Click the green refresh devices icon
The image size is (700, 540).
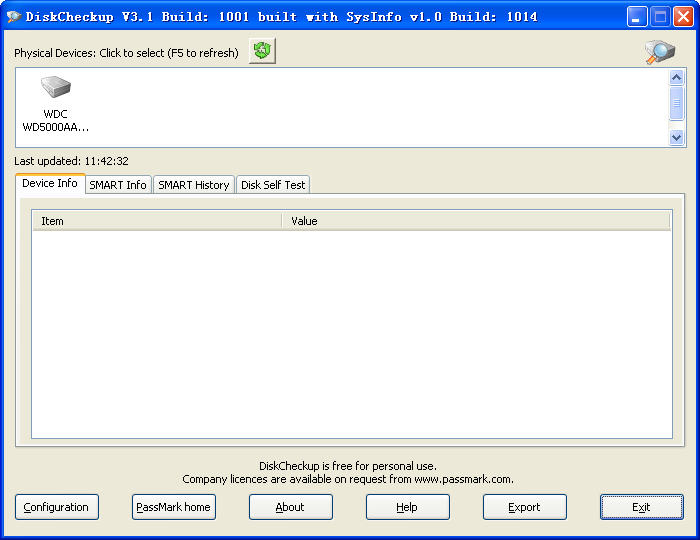[x=262, y=51]
